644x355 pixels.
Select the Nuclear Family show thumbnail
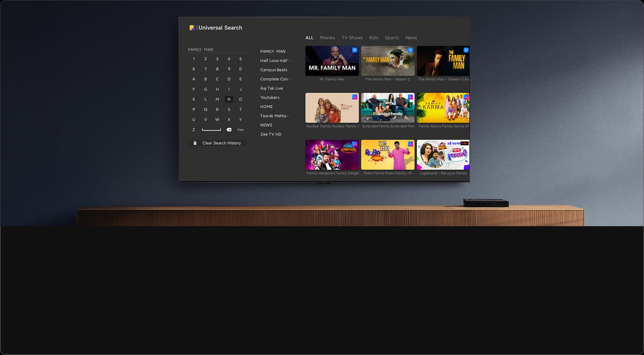(x=332, y=108)
